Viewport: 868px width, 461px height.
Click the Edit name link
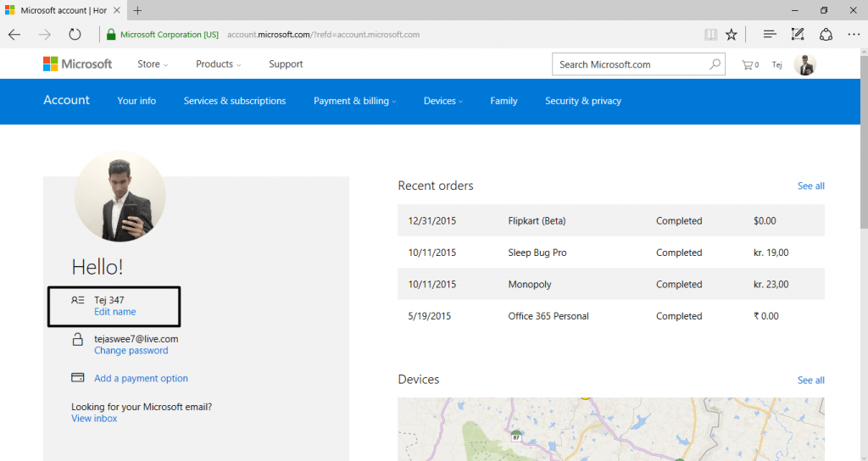[x=114, y=312]
